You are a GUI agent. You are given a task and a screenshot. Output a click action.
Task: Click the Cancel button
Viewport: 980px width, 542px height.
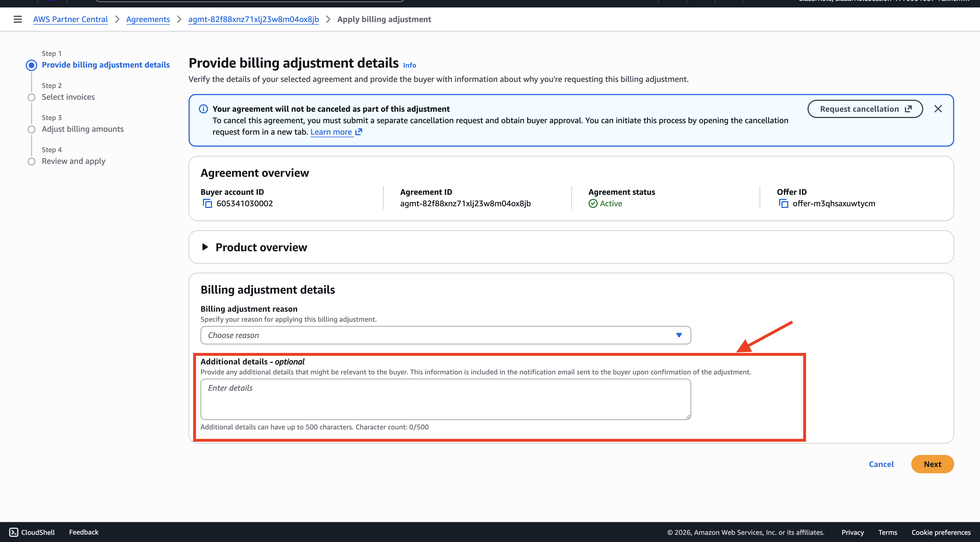(881, 464)
